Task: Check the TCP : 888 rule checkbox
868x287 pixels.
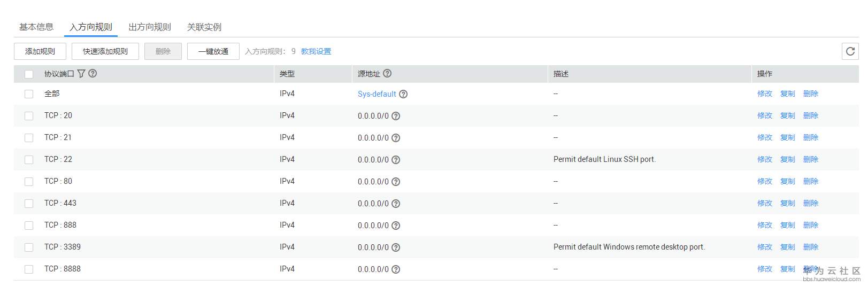Action: [x=29, y=226]
